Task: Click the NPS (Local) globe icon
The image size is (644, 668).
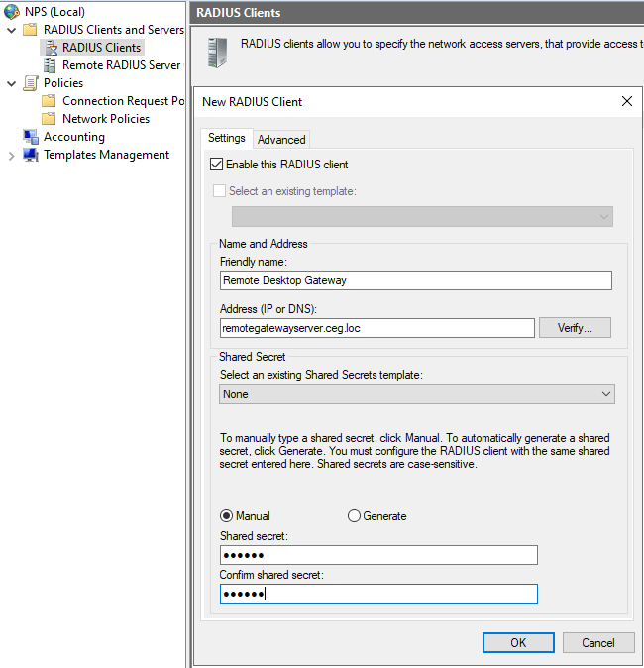Action: (x=11, y=12)
